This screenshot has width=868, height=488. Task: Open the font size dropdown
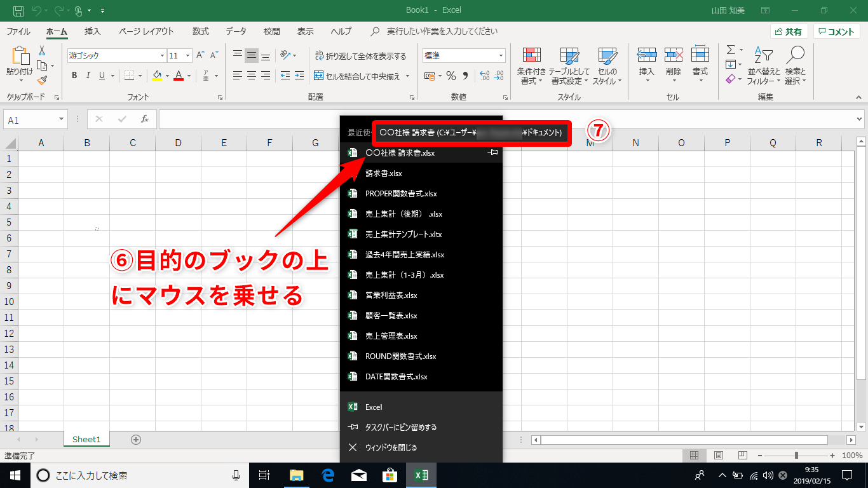(x=187, y=56)
